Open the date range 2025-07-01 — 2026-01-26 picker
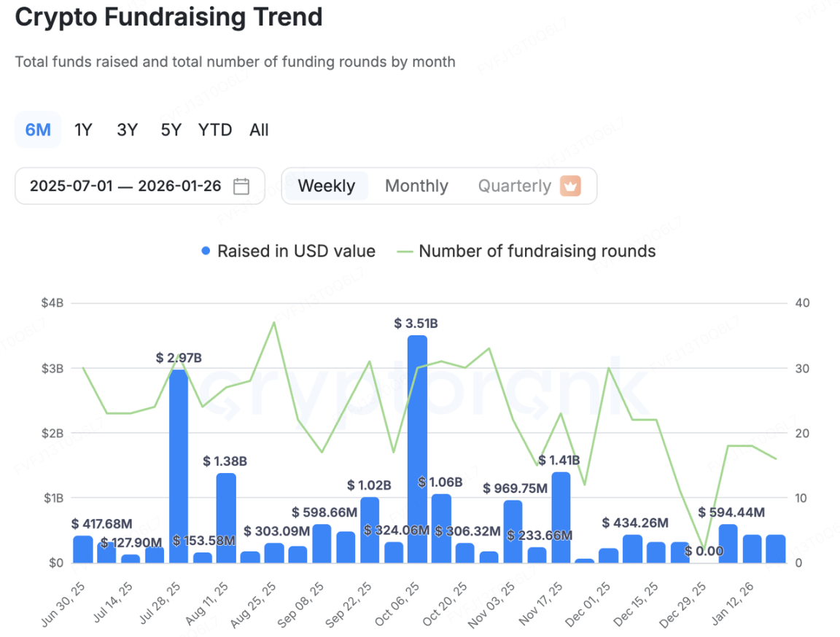Image resolution: width=840 pixels, height=637 pixels. click(125, 186)
